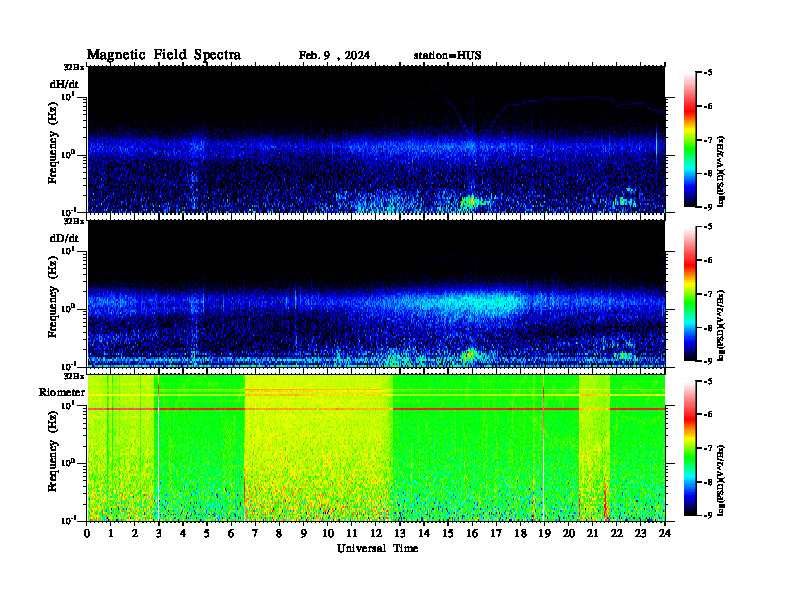Click the red horizontal line in Riometer spectrum
The height and width of the screenshot is (612, 792).
[x=376, y=409]
